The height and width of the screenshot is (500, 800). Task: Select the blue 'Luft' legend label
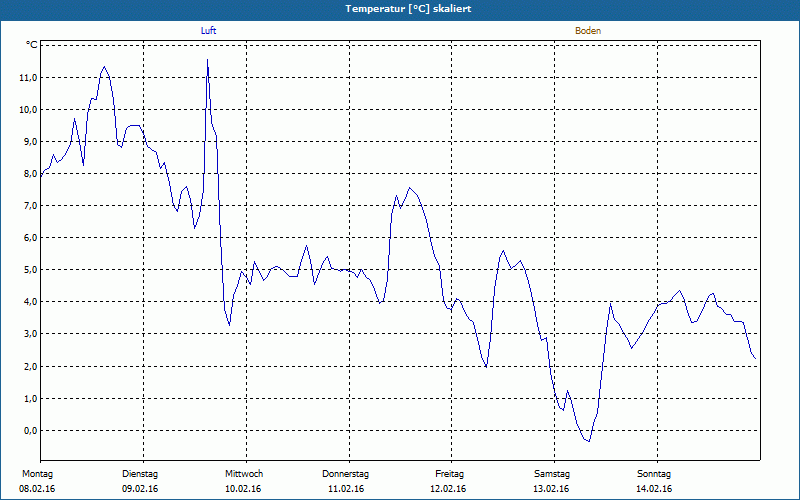tap(209, 31)
